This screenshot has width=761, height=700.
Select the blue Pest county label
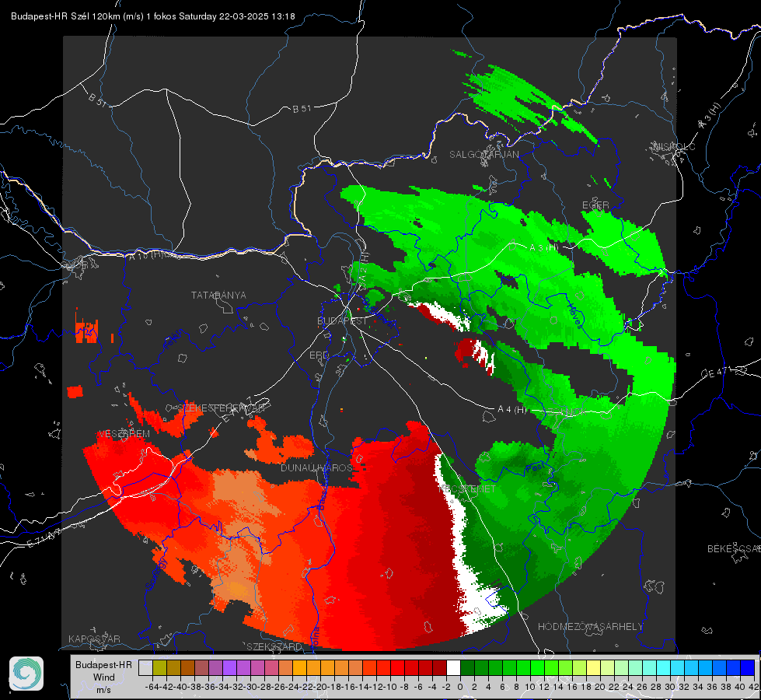click(537, 467)
